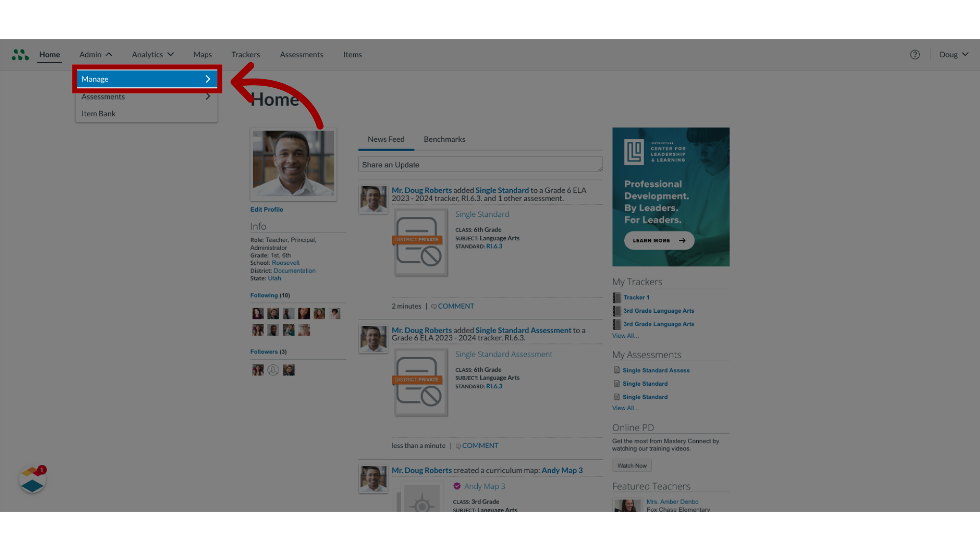
Task: Expand the Assessments submenu
Action: click(x=146, y=96)
